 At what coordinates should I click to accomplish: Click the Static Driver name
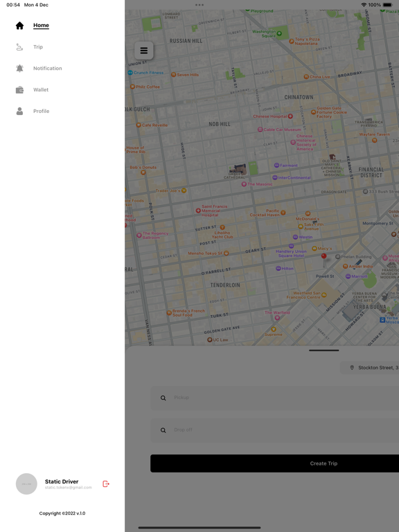[62, 481]
